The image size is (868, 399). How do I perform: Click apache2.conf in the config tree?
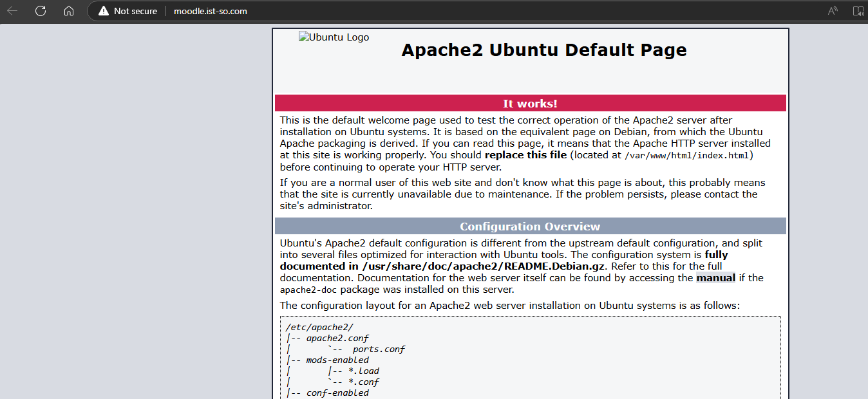[x=337, y=338]
